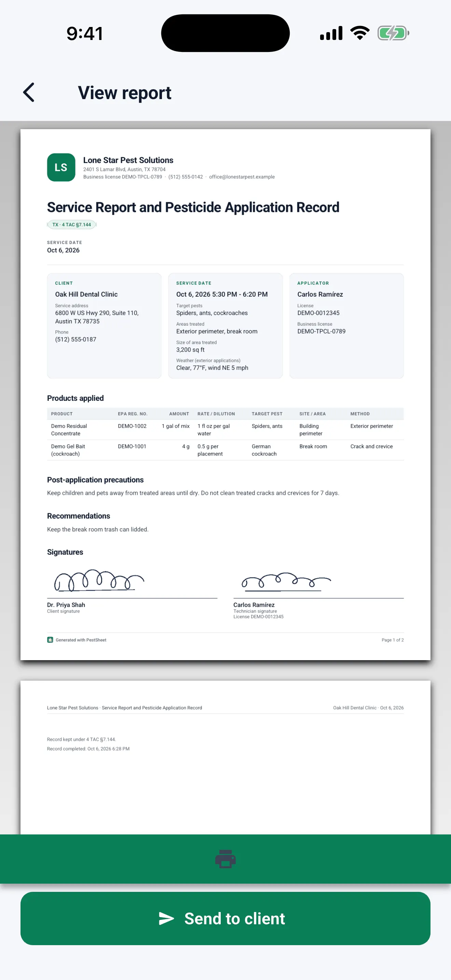Image resolution: width=451 pixels, height=980 pixels.
Task: Tap the company phone (512) 555-0142
Action: pos(186,177)
